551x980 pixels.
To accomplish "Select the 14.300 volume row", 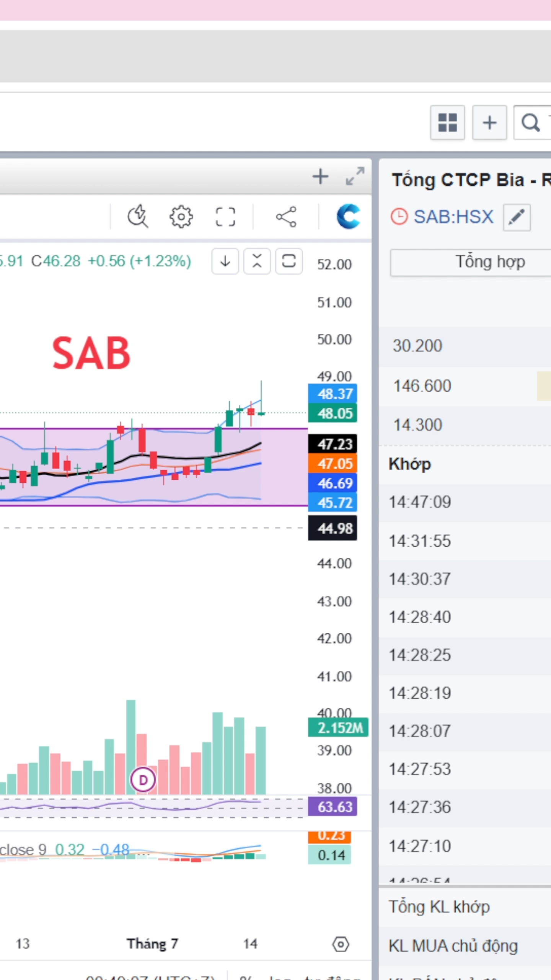I will 465,425.
